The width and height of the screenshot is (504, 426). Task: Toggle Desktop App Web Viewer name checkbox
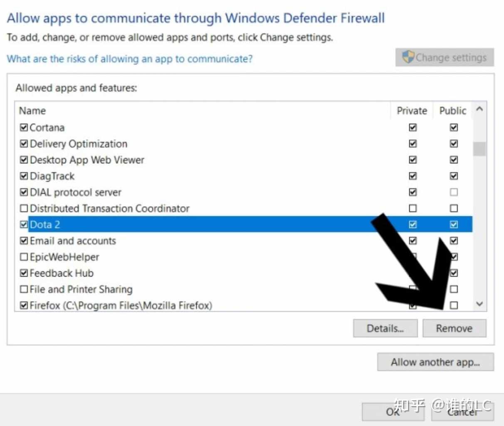click(24, 160)
